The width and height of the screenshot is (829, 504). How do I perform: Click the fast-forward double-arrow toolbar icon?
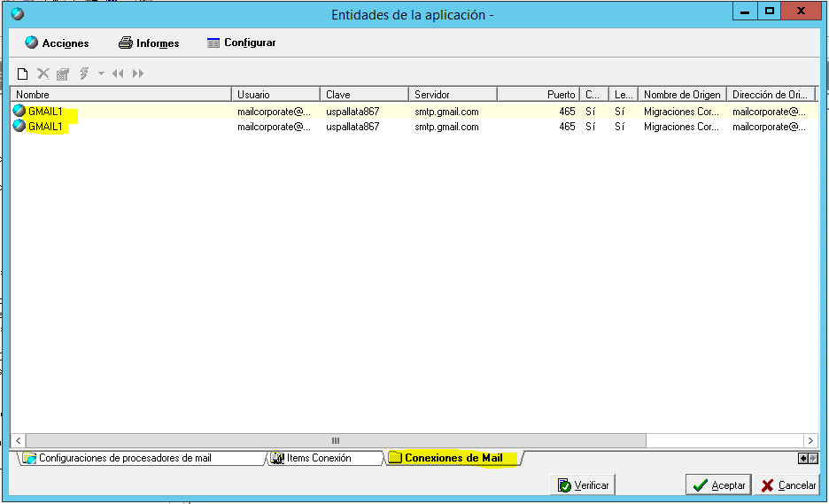pyautogui.click(x=138, y=74)
